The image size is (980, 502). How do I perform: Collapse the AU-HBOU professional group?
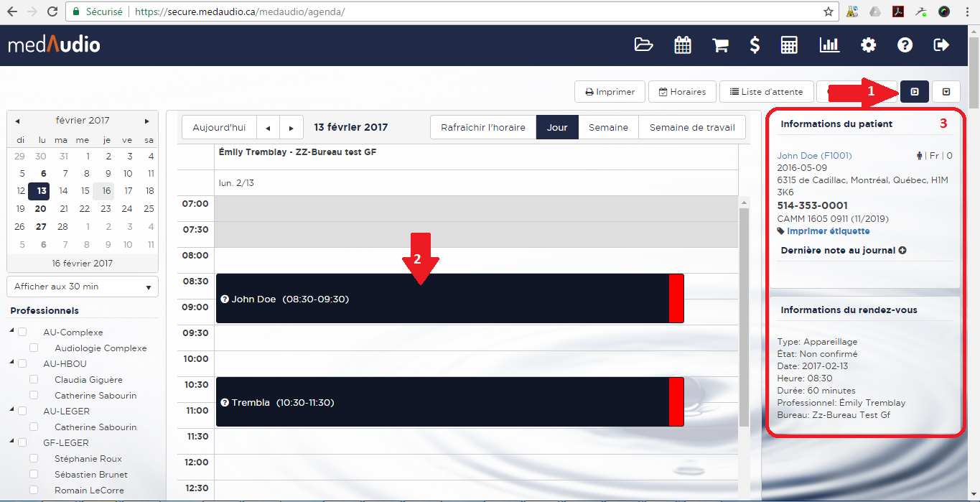12,363
